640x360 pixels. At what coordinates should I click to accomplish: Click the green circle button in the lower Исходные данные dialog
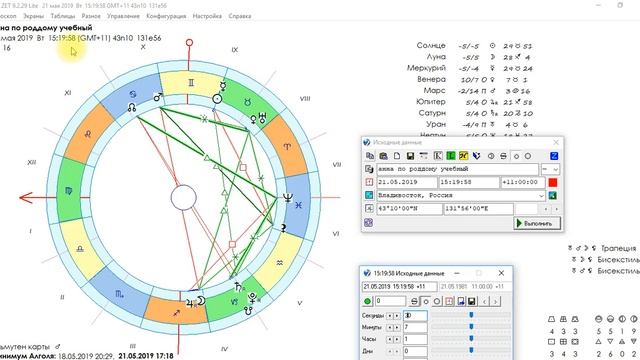point(367,302)
